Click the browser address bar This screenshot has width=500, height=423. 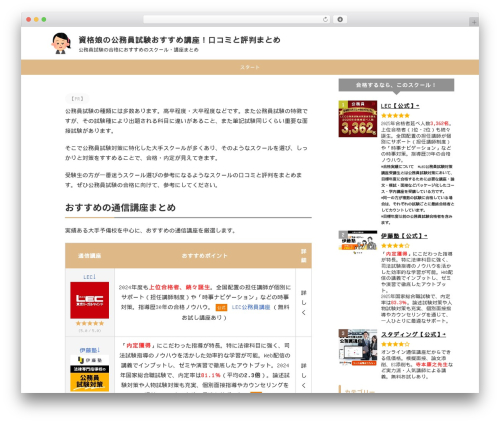tap(237, 19)
